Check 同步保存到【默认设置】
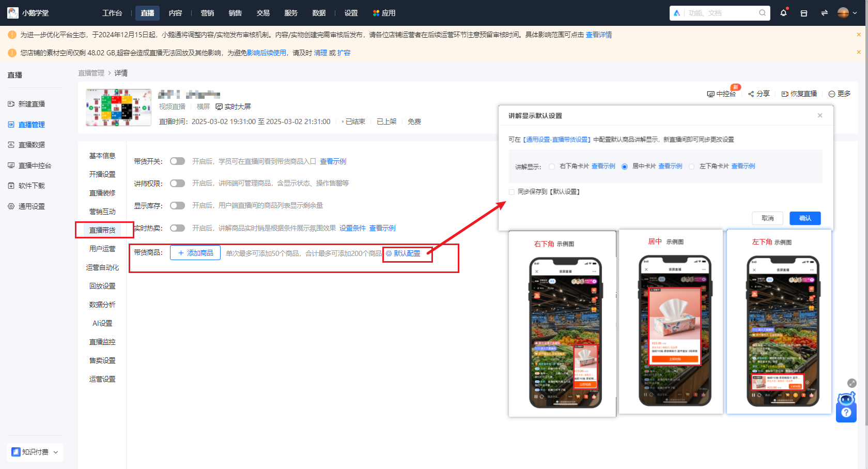The image size is (868, 469). (511, 191)
